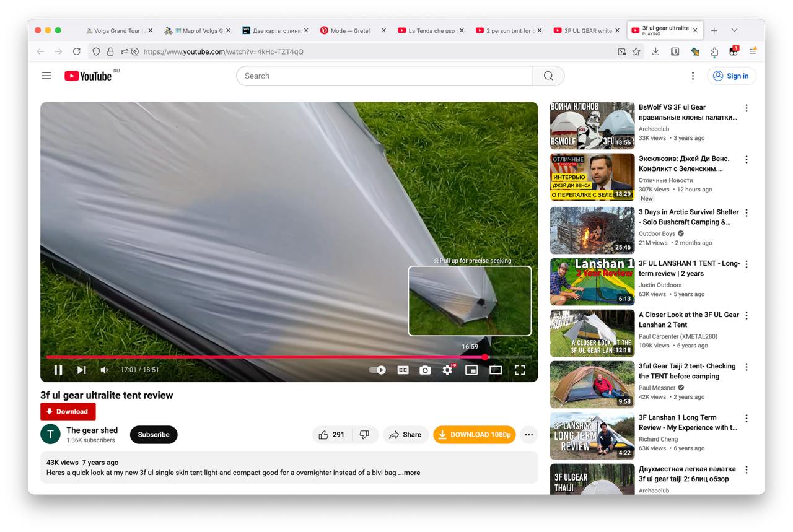Reload the current page
The image size is (793, 532).
77,51
